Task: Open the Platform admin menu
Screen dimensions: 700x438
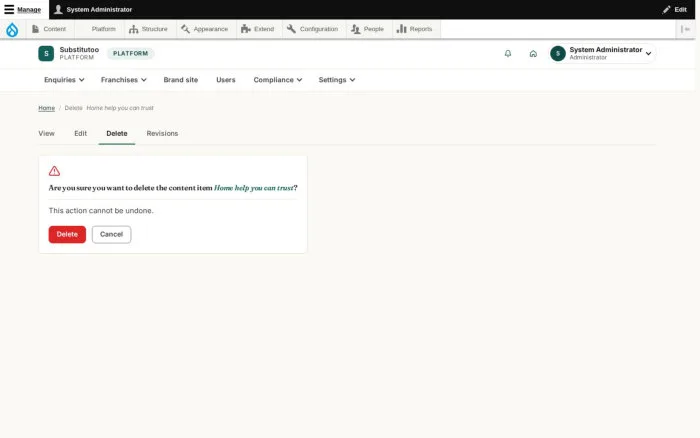Action: coord(99,29)
